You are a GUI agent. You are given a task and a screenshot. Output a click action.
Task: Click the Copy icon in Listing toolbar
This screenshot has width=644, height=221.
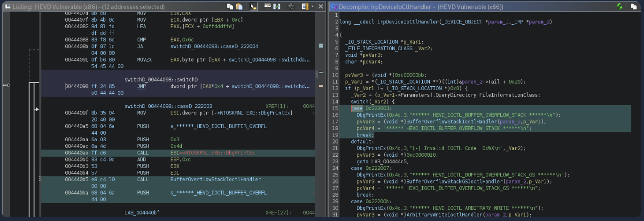[230, 7]
